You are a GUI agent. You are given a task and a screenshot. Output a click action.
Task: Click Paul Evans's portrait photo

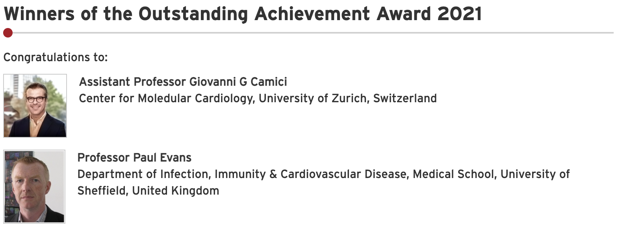(34, 186)
